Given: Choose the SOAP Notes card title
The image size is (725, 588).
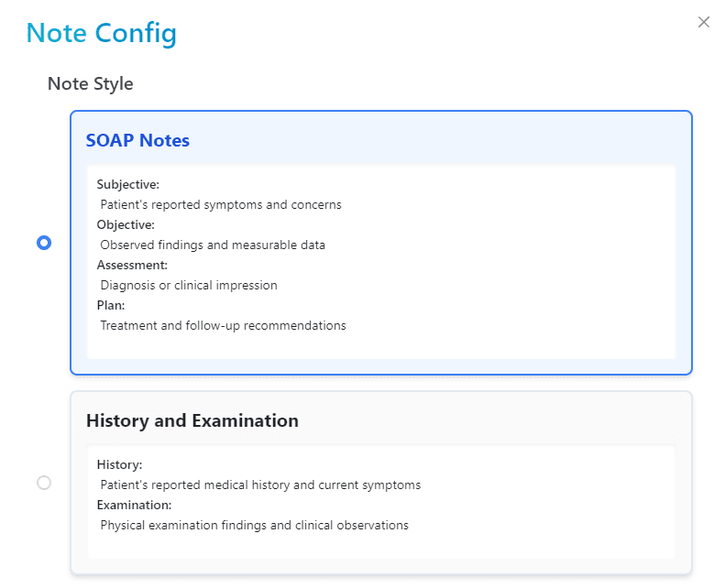Looking at the screenshot, I should click(x=137, y=140).
